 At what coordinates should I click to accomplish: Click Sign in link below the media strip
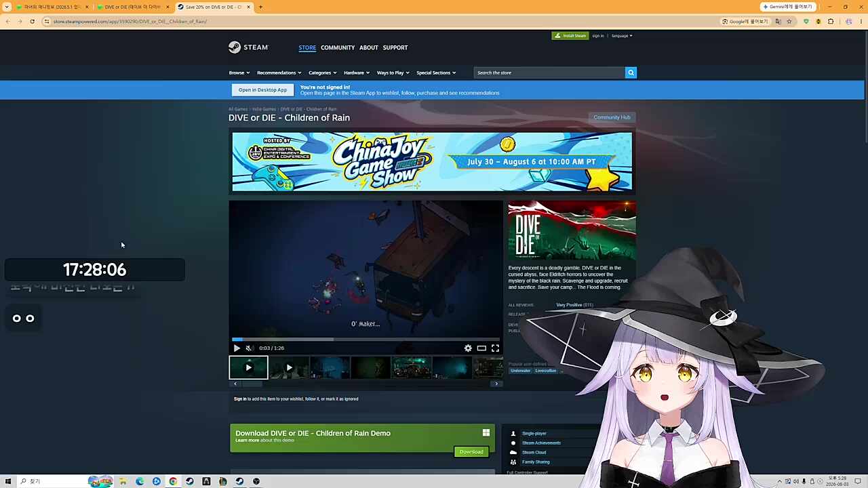[240, 399]
